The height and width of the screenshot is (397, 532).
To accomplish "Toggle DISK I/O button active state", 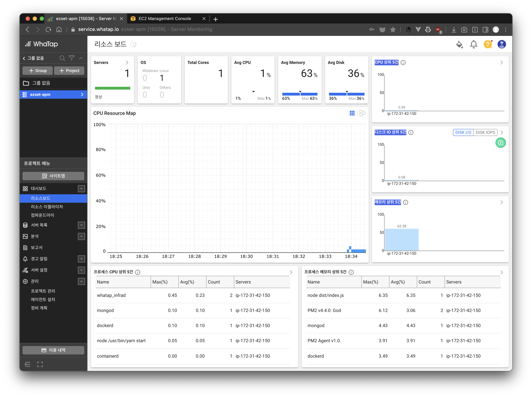I will (463, 132).
